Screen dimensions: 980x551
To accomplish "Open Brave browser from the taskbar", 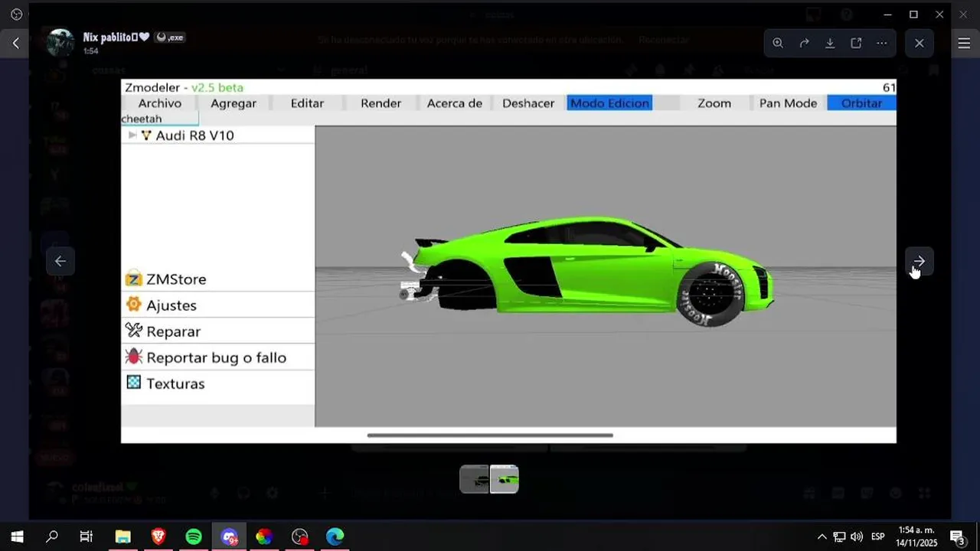I will [158, 536].
